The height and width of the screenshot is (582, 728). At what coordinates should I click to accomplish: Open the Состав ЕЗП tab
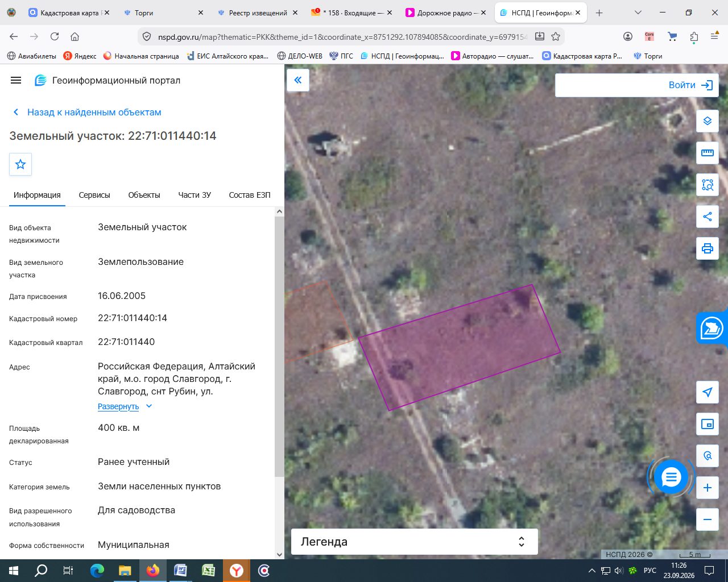tap(250, 195)
